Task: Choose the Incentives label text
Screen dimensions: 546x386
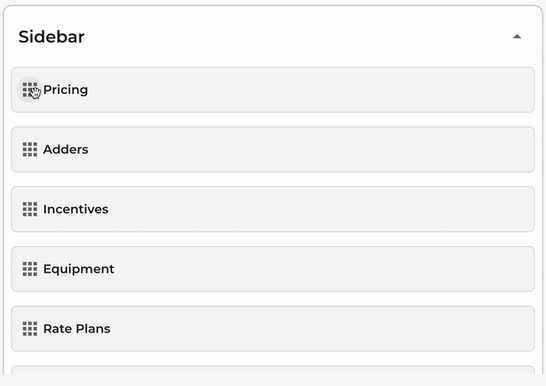Action: pos(76,209)
